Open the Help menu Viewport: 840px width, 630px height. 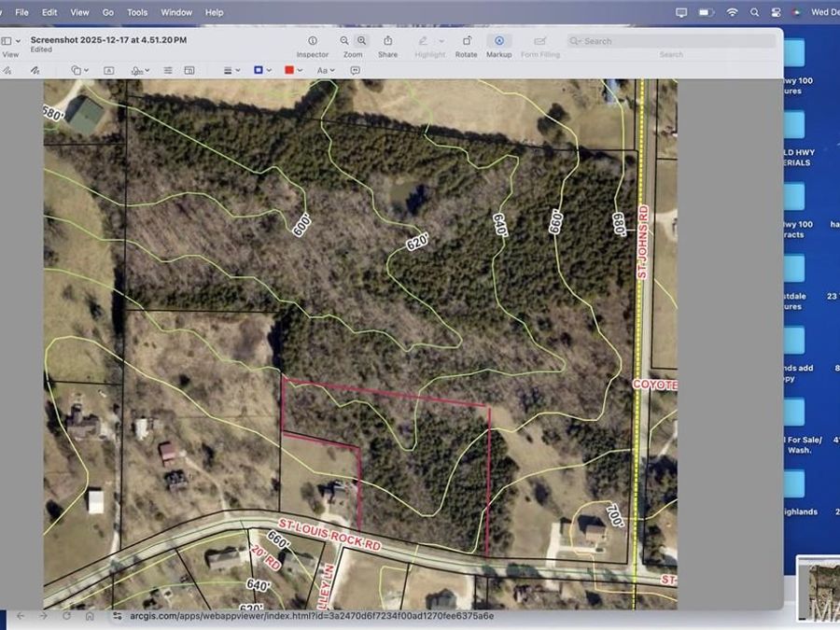point(215,12)
